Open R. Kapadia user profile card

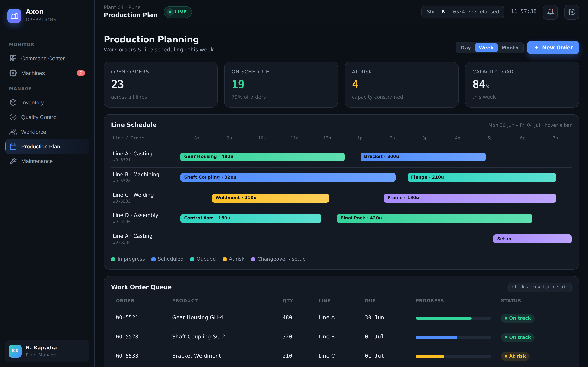coord(47,351)
